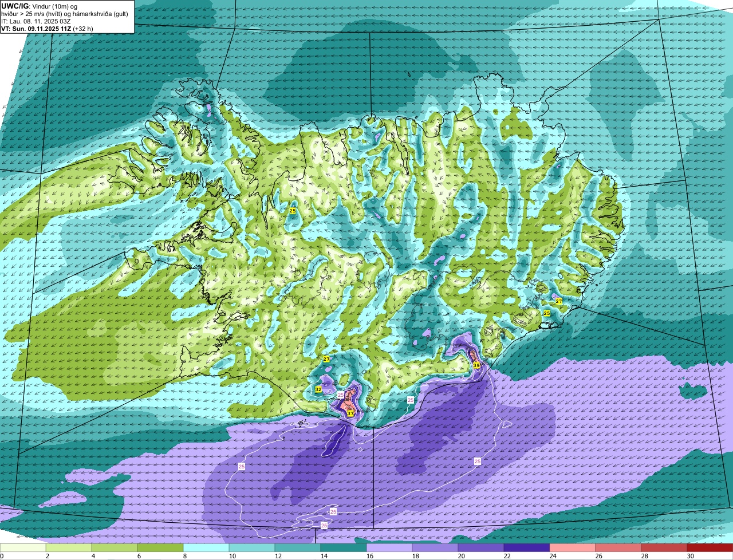Click the 10–12 m/s turquoise swatch
This screenshot has width=733, height=560.
252,547
